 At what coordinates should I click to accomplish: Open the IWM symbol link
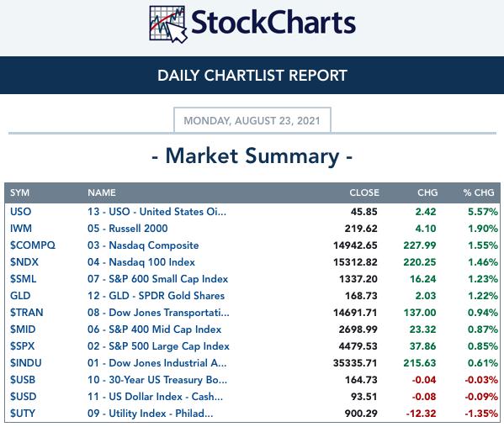21,229
